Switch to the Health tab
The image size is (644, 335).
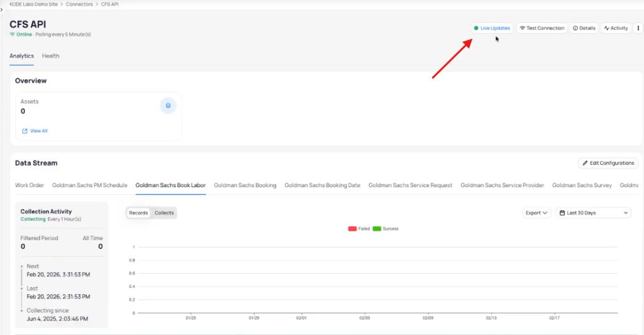[x=50, y=56]
